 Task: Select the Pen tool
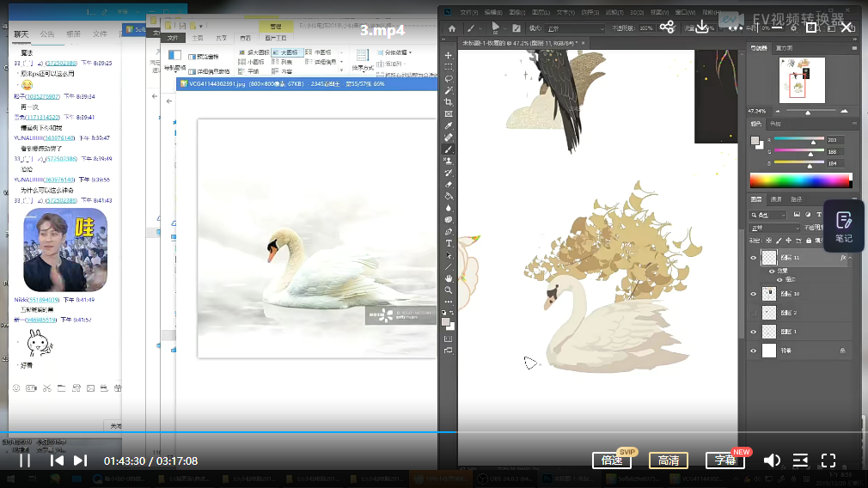pyautogui.click(x=449, y=232)
